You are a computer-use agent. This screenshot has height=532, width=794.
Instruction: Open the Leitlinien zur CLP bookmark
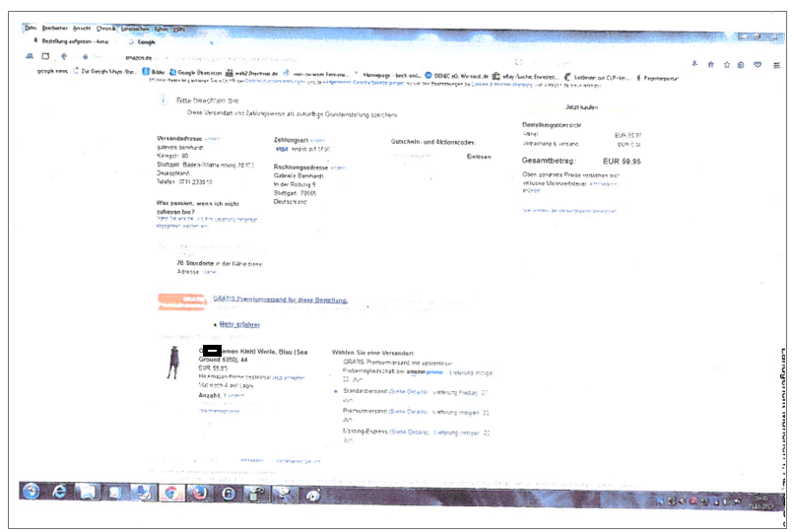598,78
